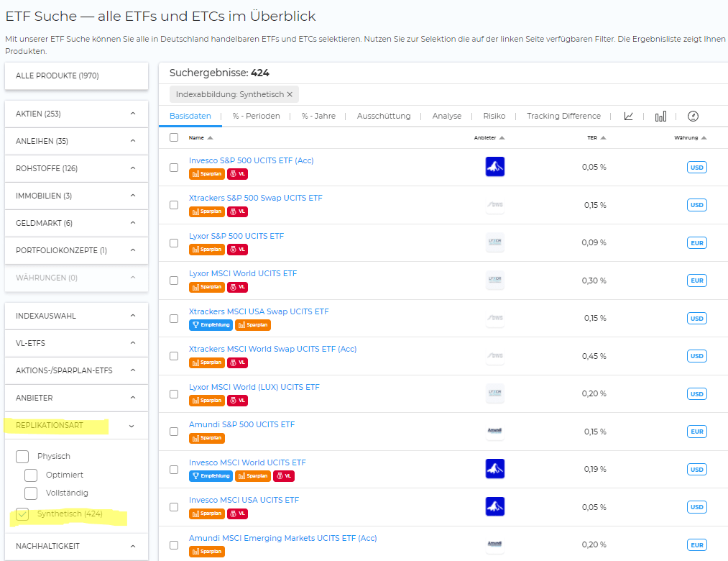Click provider logo of Xtrackers S&P 500 Swap
The width and height of the screenshot is (728, 561).
click(x=495, y=204)
